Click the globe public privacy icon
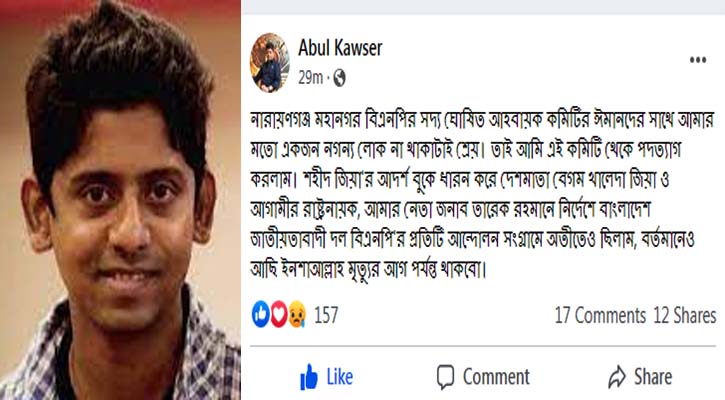 339,78
